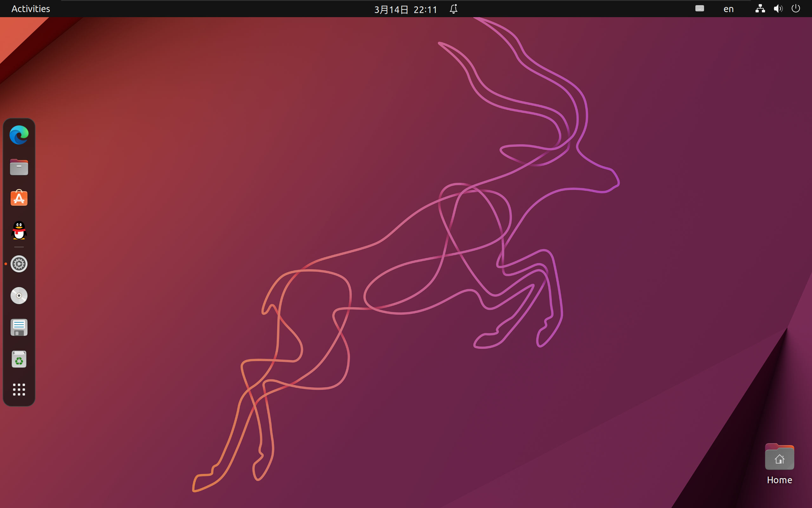Open the clock calendar 3月14日 22:11
The width and height of the screenshot is (812, 508).
pos(406,9)
